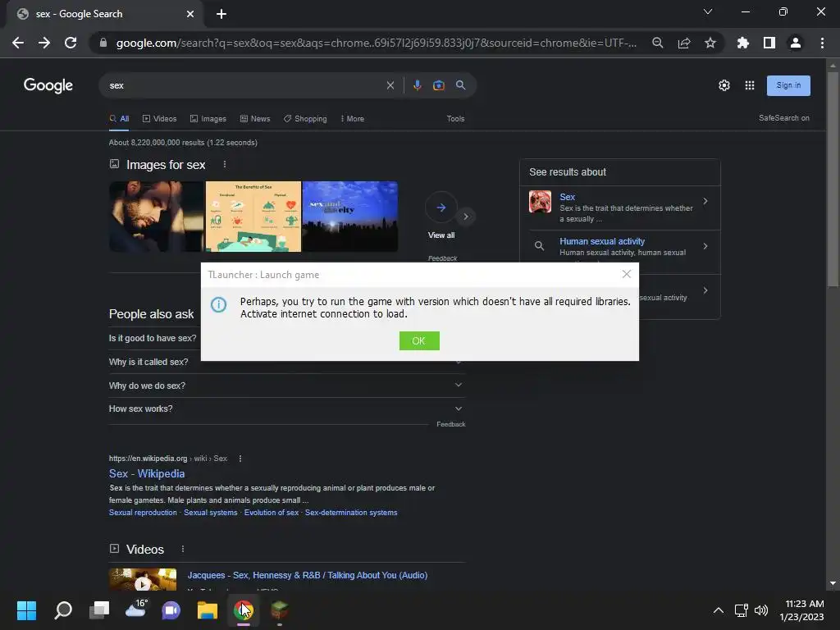Open the options dots beside Images heading
Screen dimensions: 840x630
[x=225, y=164]
